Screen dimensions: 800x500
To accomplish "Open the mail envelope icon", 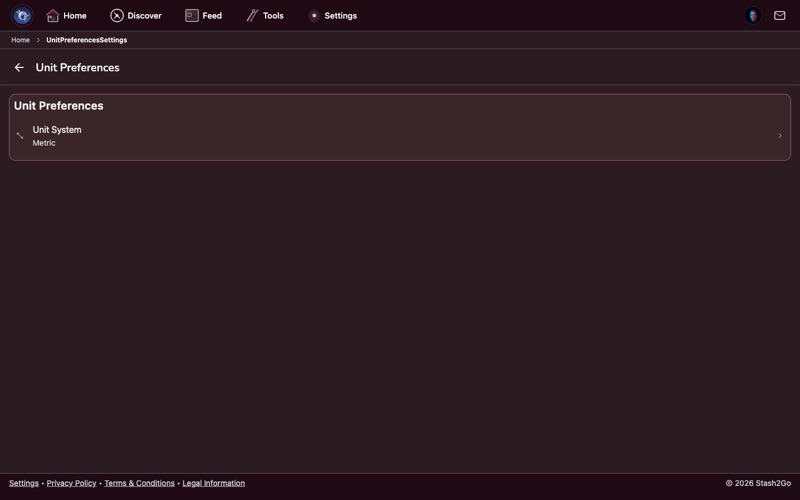I will pos(780,16).
